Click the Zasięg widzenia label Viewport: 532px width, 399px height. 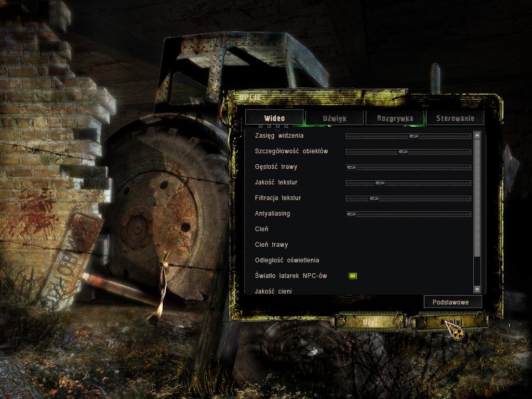279,136
